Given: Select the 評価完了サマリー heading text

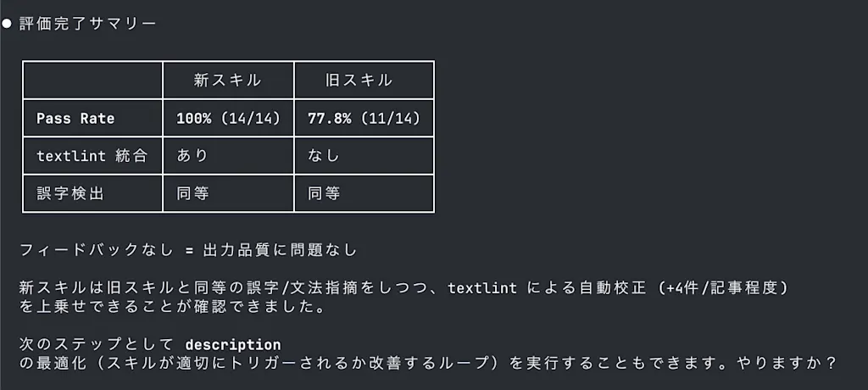Looking at the screenshot, I should (x=88, y=25).
